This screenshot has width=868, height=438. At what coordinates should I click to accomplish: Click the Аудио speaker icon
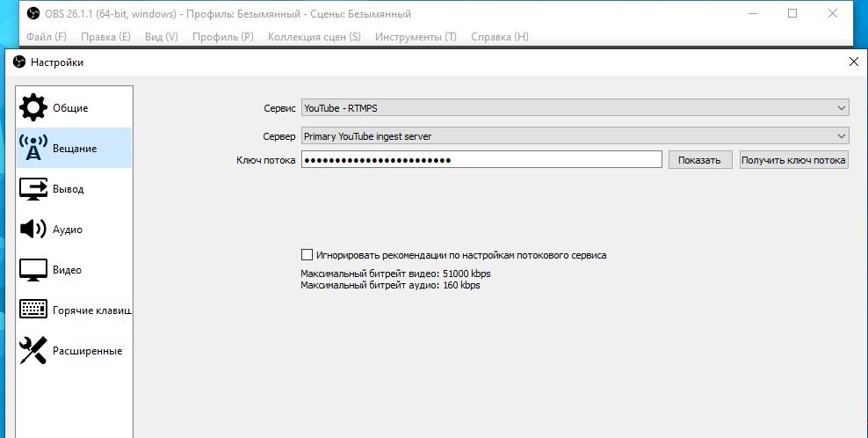(x=33, y=229)
